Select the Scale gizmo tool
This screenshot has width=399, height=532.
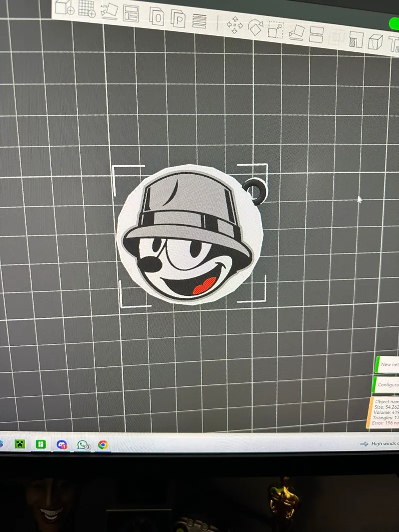(x=276, y=30)
